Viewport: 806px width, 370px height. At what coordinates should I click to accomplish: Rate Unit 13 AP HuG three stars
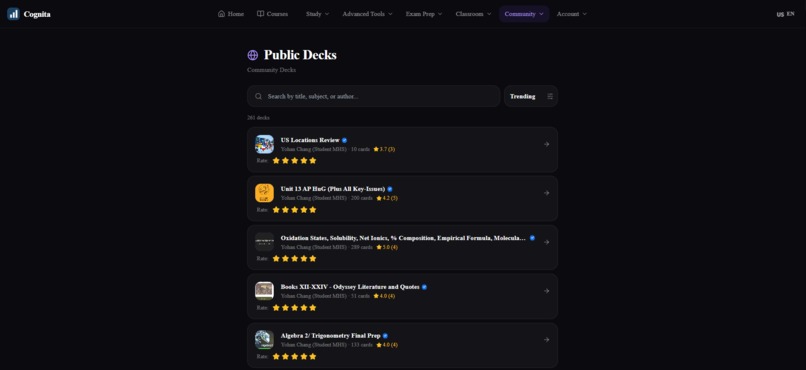(x=295, y=210)
